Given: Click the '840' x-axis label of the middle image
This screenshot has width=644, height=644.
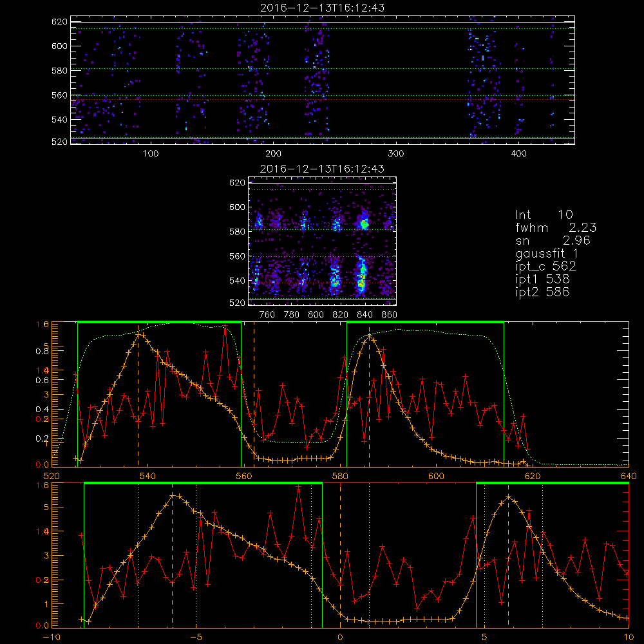Looking at the screenshot, I should click(365, 315).
